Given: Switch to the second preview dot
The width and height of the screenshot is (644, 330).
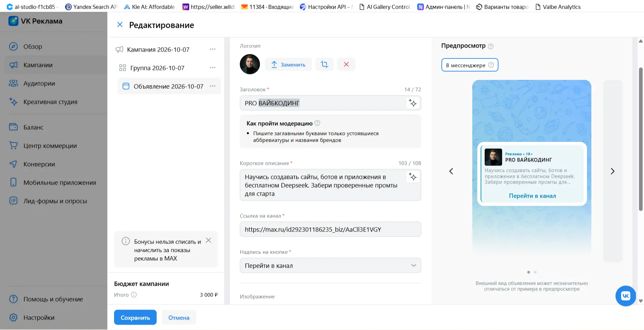Looking at the screenshot, I should (535, 272).
